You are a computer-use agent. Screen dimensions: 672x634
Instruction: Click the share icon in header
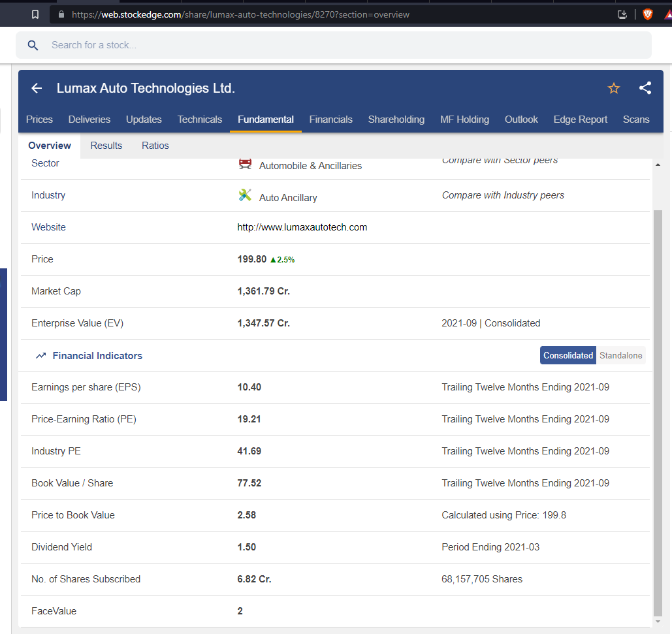click(645, 87)
